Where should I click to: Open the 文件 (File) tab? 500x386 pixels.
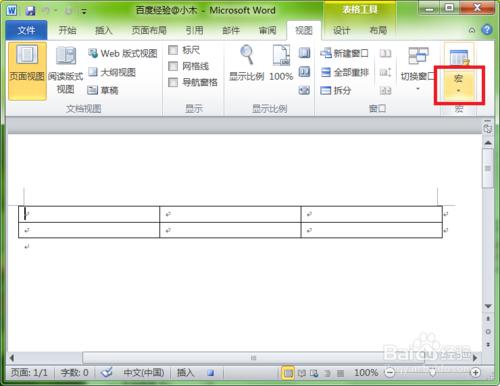click(26, 30)
